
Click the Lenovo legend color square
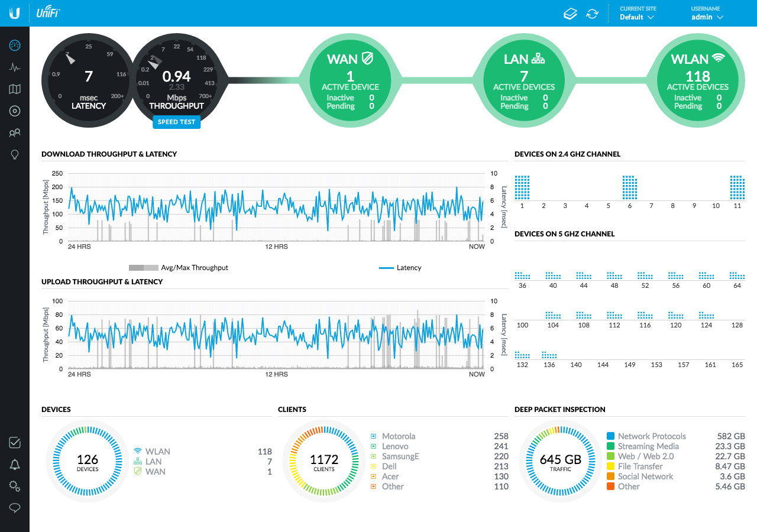pos(374,446)
